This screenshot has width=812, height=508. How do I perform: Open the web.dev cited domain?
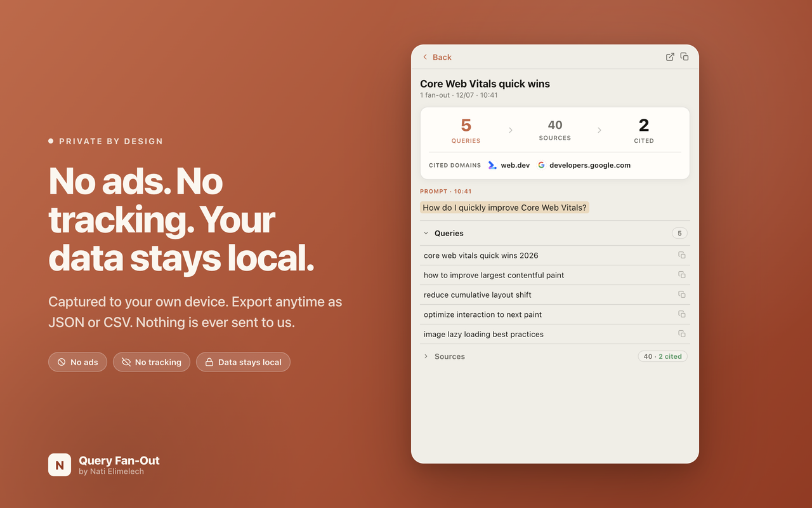pyautogui.click(x=509, y=165)
